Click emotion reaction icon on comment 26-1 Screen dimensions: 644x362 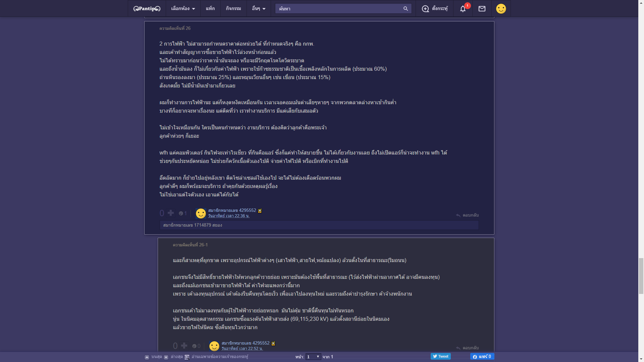(194, 346)
